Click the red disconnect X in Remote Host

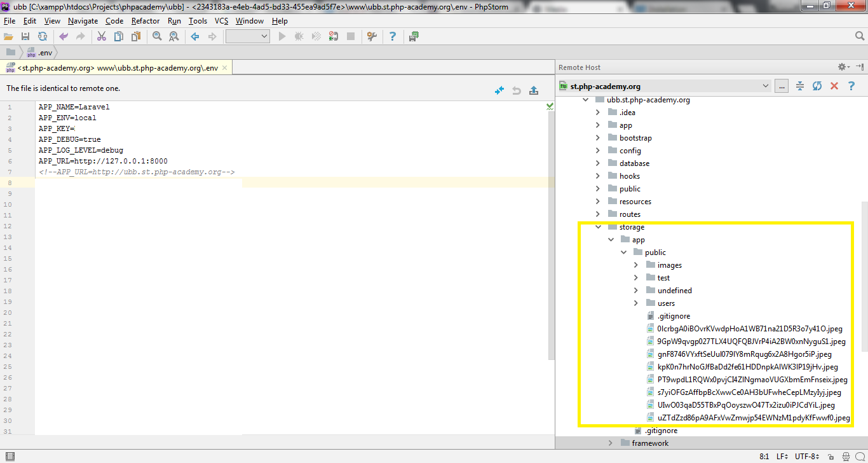tap(834, 86)
